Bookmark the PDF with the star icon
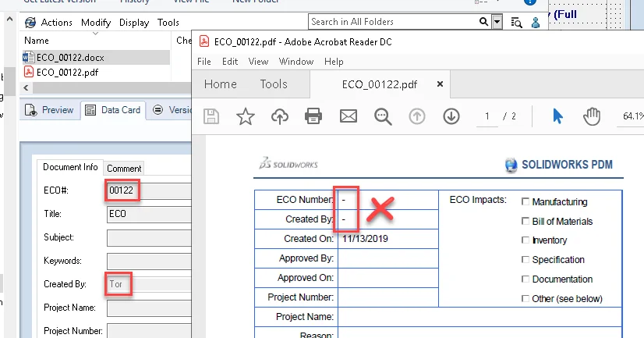 [x=246, y=116]
